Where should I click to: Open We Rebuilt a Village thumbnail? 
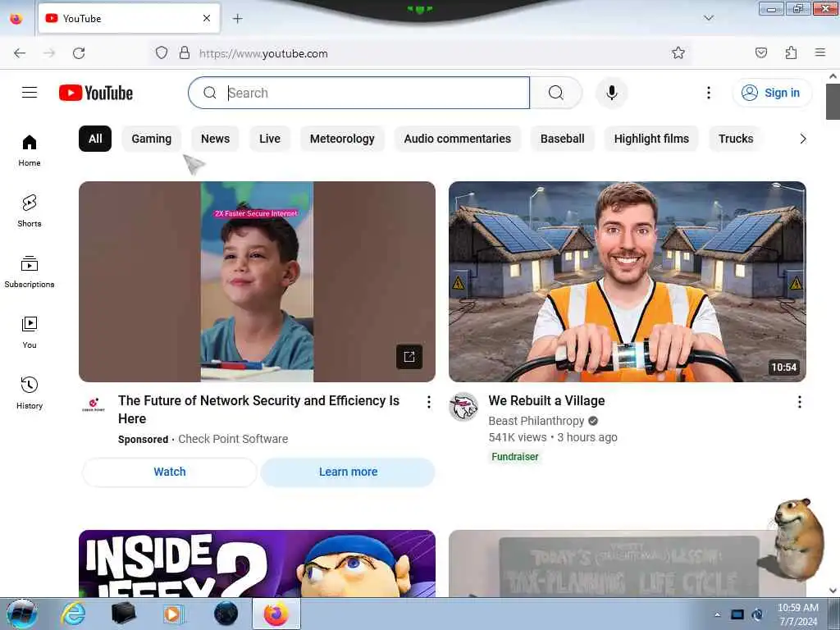point(628,282)
